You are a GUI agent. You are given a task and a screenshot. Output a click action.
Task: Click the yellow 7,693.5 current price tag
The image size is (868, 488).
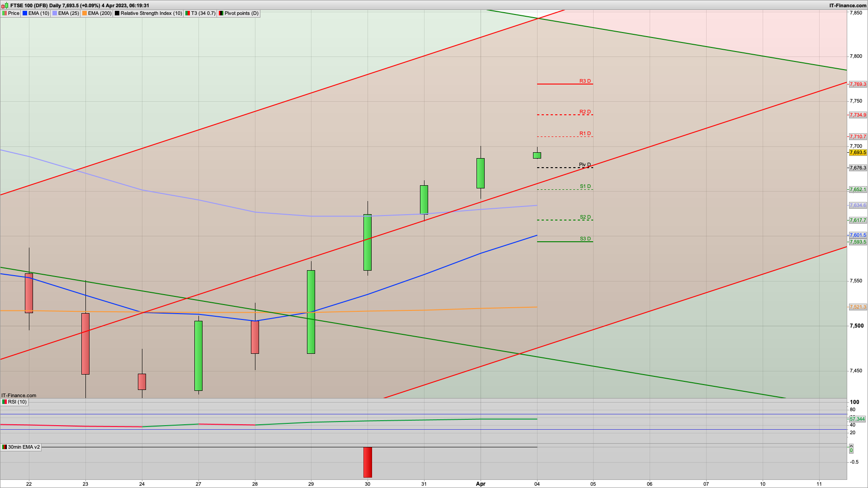click(858, 153)
